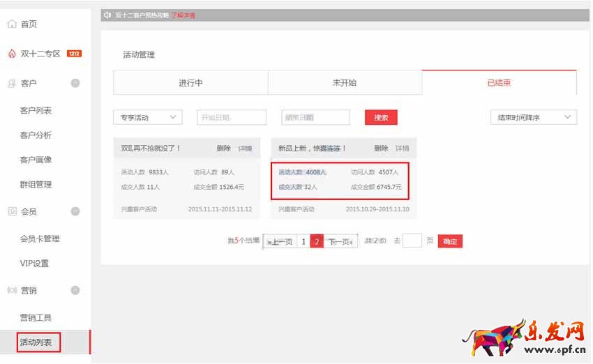
Task: Collapse the 营销 section with minus icon
Action: (75, 290)
